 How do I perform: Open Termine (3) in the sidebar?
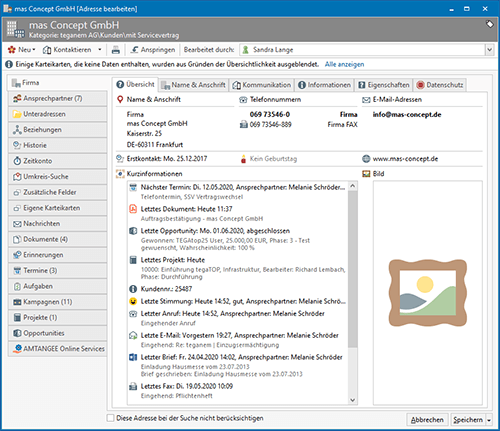pyautogui.click(x=57, y=271)
